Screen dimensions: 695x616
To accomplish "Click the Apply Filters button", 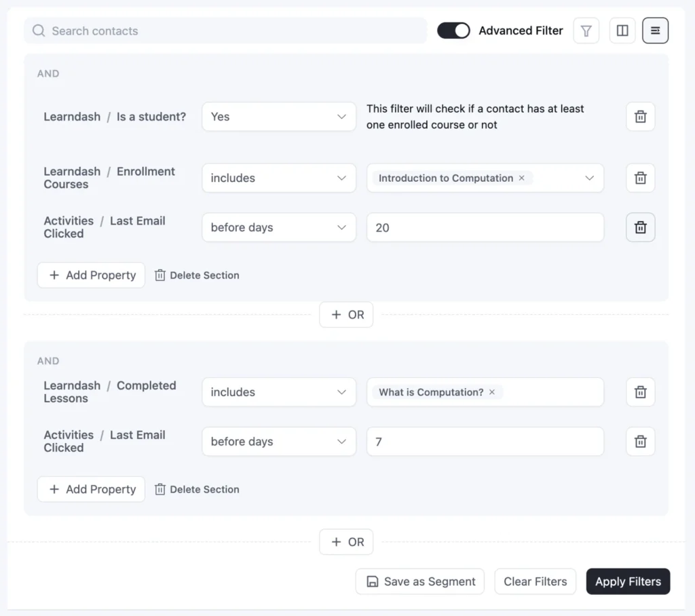I will tap(628, 581).
